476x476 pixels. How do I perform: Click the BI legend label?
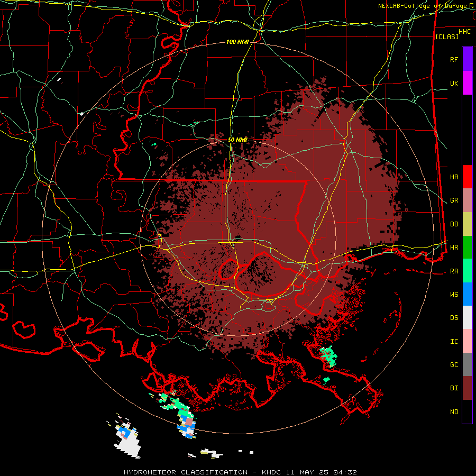click(x=454, y=388)
